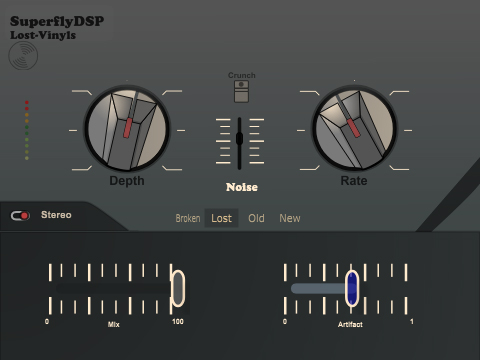The image size is (480, 360).
Task: Click the Noise label
Action: [242, 187]
